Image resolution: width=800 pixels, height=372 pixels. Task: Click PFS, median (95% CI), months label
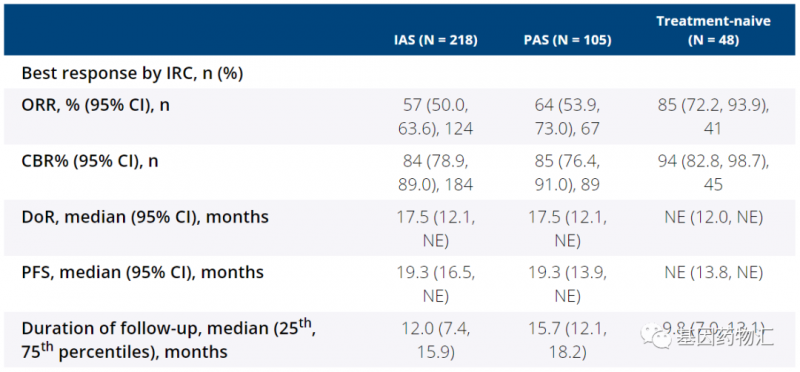[x=142, y=272]
